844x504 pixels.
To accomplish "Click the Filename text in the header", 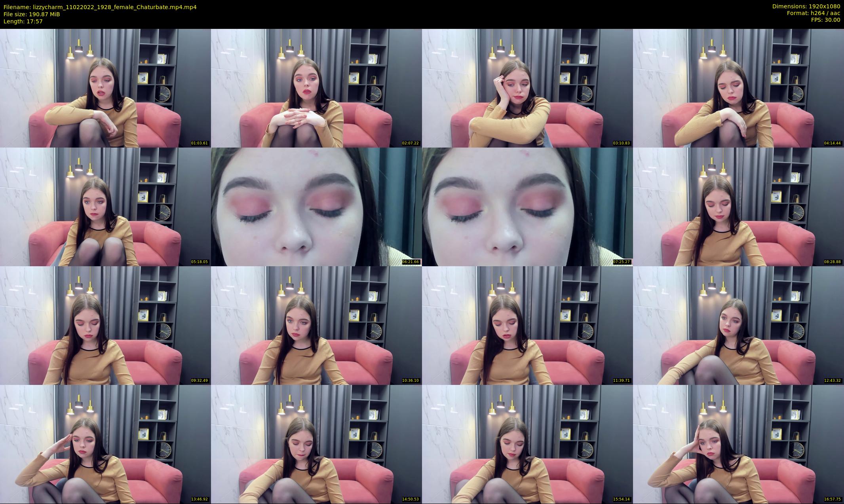I will click(100, 7).
